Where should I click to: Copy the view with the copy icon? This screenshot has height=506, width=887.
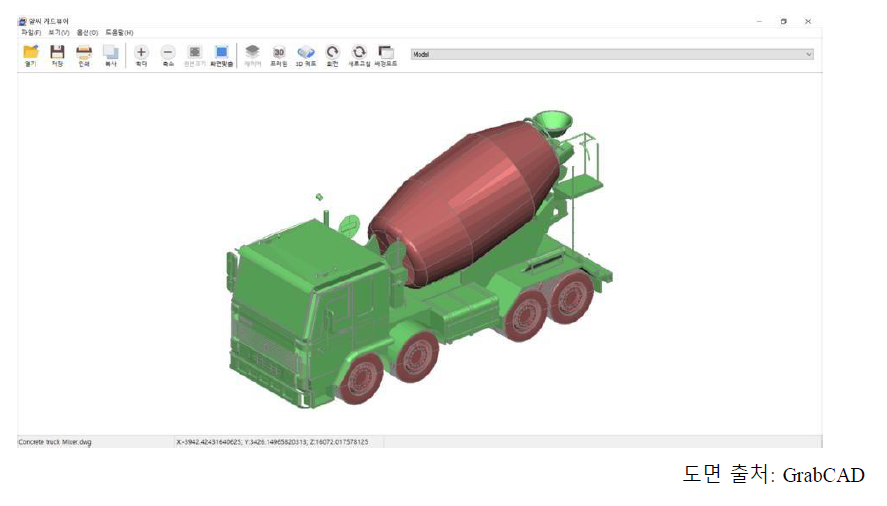111,56
